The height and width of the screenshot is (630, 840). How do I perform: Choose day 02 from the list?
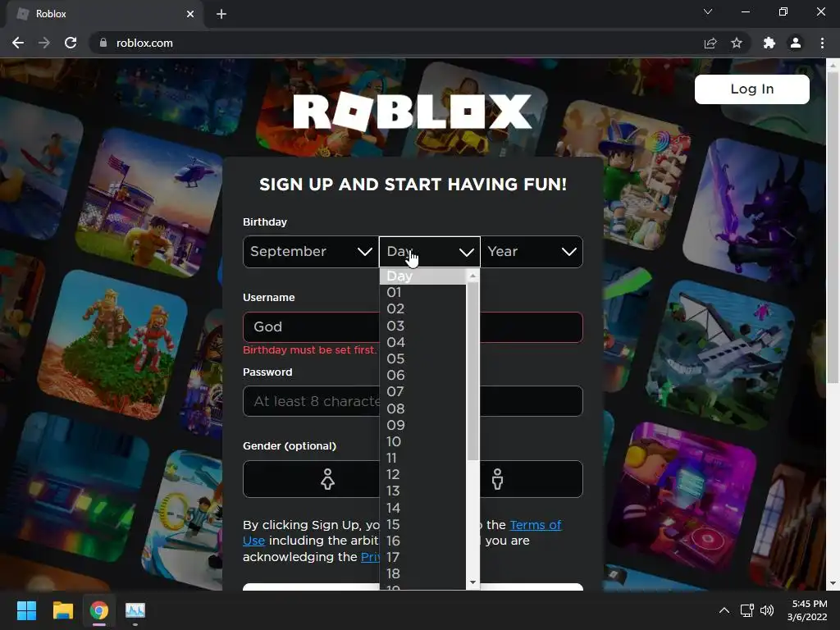pos(422,309)
